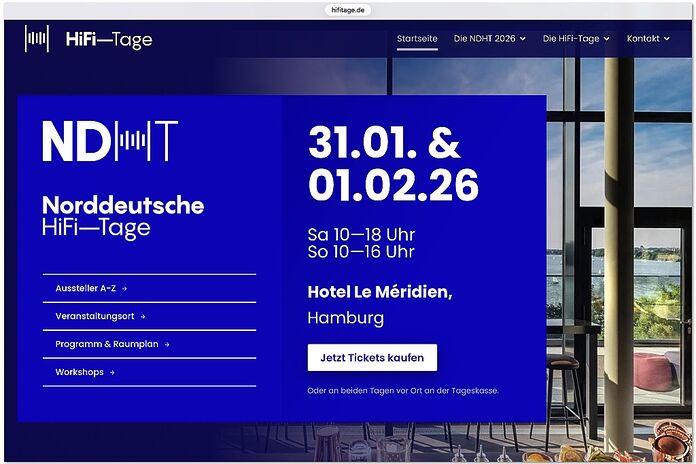Click the Hamburg text
This screenshot has width=696, height=464.
[x=346, y=318]
